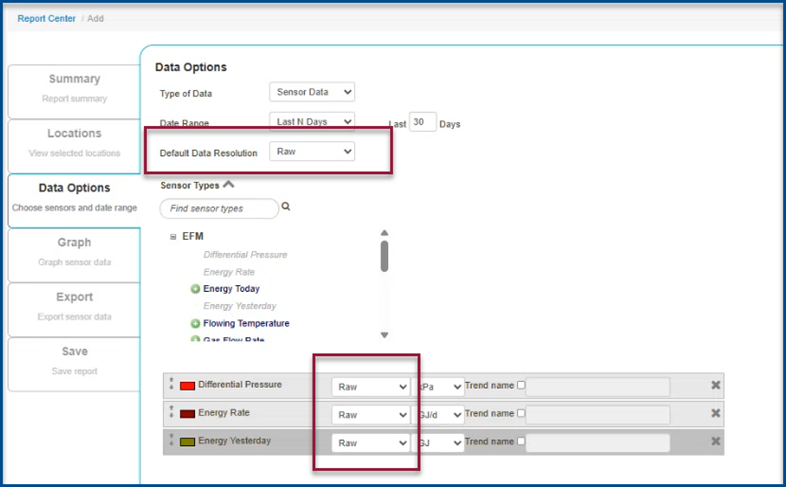Image resolution: width=786 pixels, height=487 pixels.
Task: Switch to the Graph tab
Action: (x=74, y=250)
